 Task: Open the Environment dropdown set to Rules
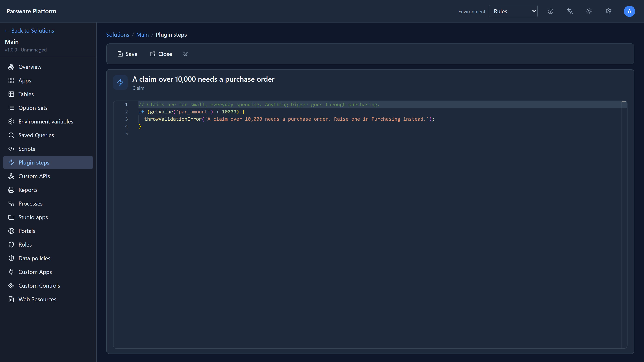[513, 11]
